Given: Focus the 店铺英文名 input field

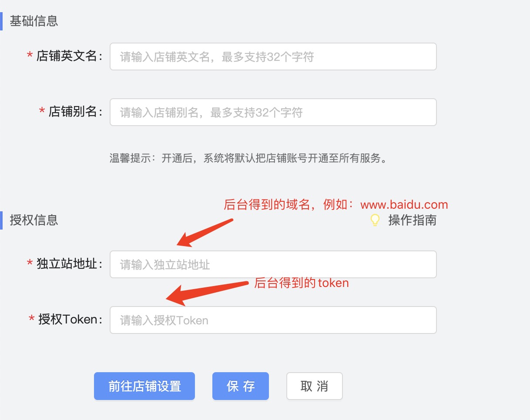Looking at the screenshot, I should pyautogui.click(x=273, y=57).
